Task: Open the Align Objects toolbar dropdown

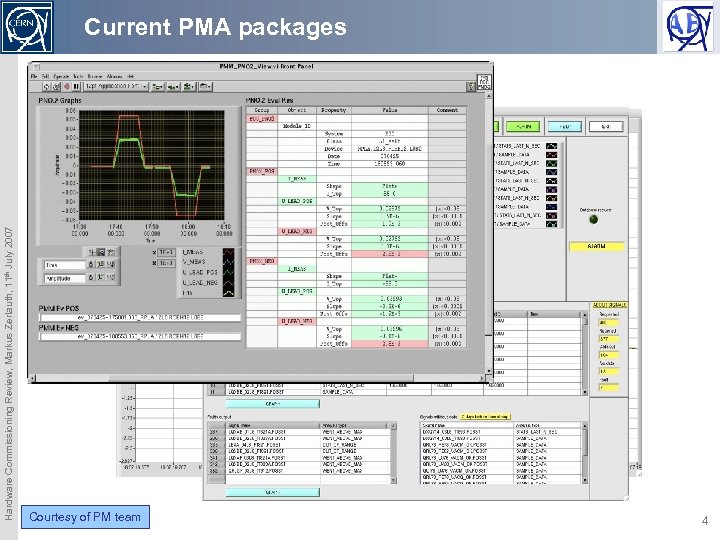Action: tap(158, 86)
